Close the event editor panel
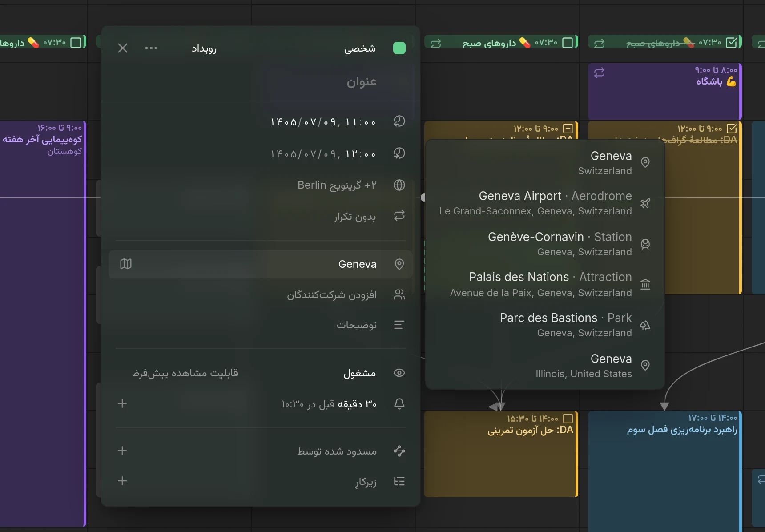The width and height of the screenshot is (765, 532). pos(123,48)
